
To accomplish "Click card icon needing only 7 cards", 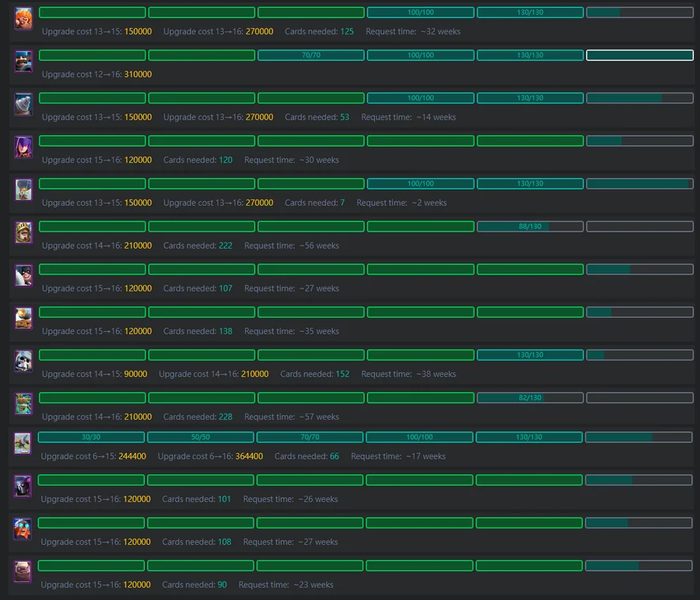I will (23, 190).
